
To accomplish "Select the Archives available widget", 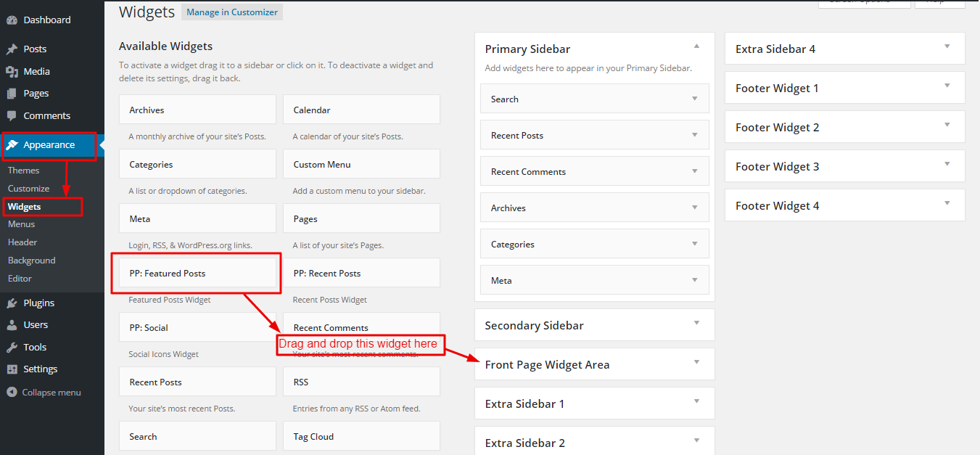I will (197, 110).
